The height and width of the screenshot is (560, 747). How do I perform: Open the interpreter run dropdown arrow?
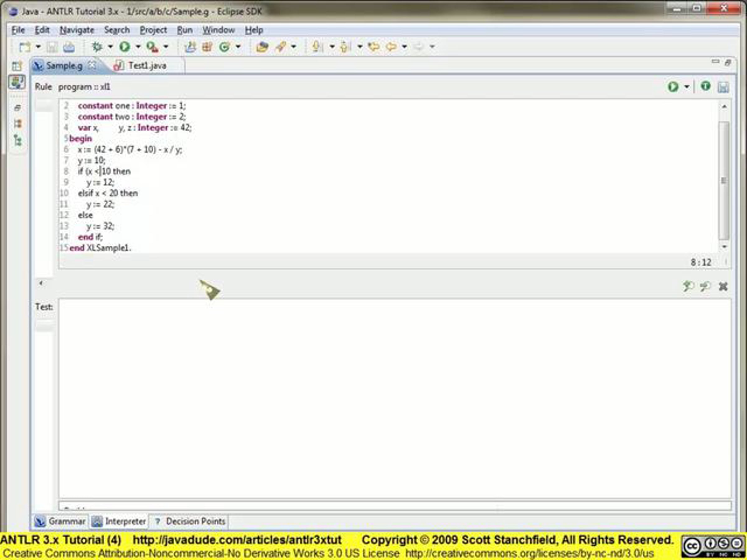686,87
